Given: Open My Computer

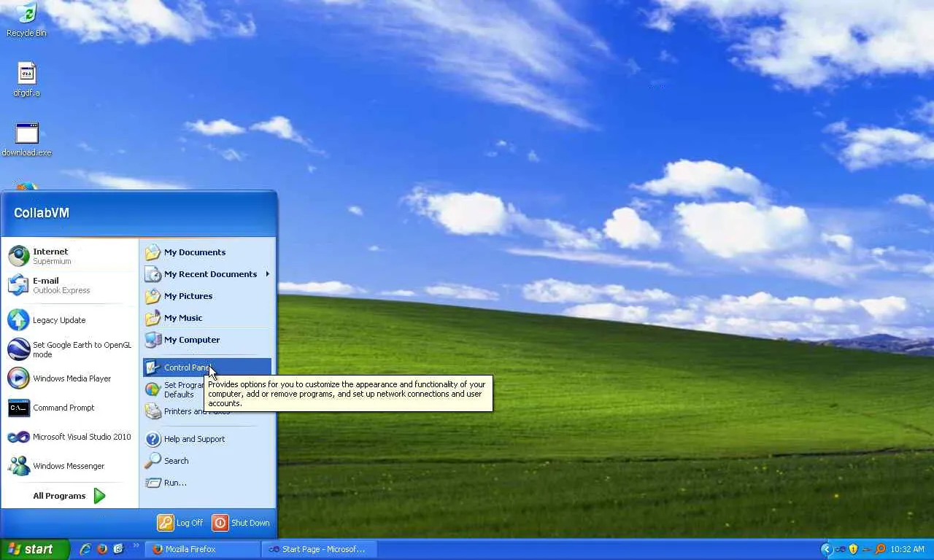Looking at the screenshot, I should (207, 340).
